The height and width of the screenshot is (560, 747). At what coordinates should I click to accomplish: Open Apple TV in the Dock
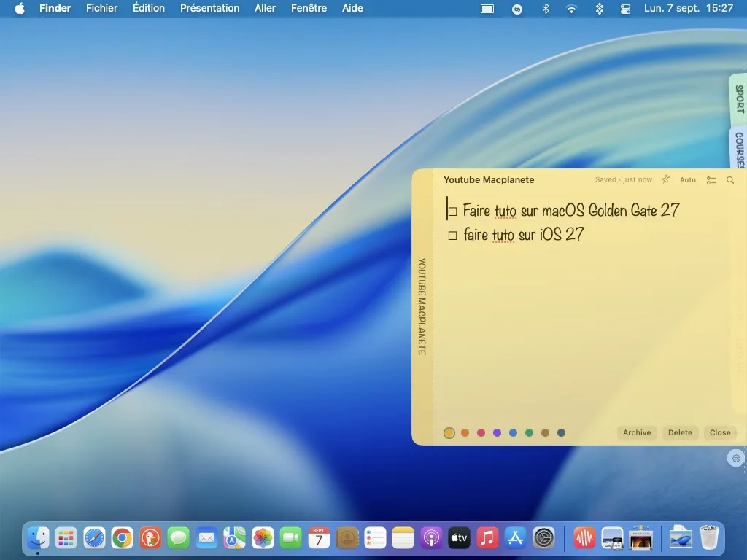(460, 539)
